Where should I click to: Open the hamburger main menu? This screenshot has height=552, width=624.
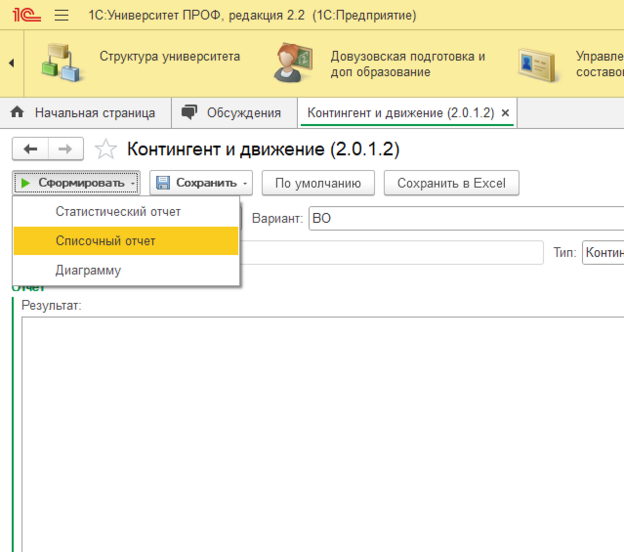(x=62, y=15)
